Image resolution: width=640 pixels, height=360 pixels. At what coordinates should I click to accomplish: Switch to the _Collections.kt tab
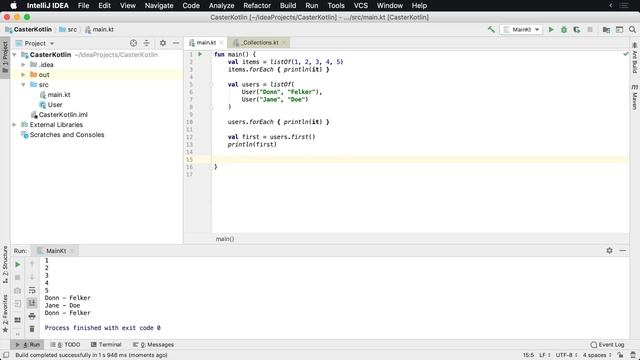(259, 42)
